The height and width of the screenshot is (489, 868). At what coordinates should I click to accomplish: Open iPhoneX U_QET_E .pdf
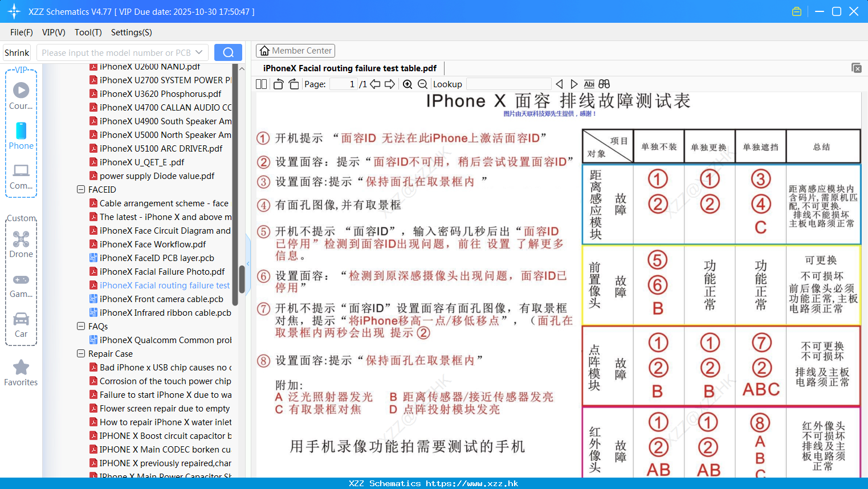point(137,162)
